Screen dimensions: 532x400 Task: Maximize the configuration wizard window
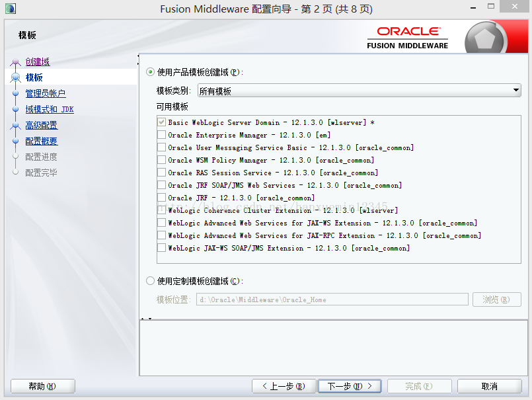tap(490, 6)
